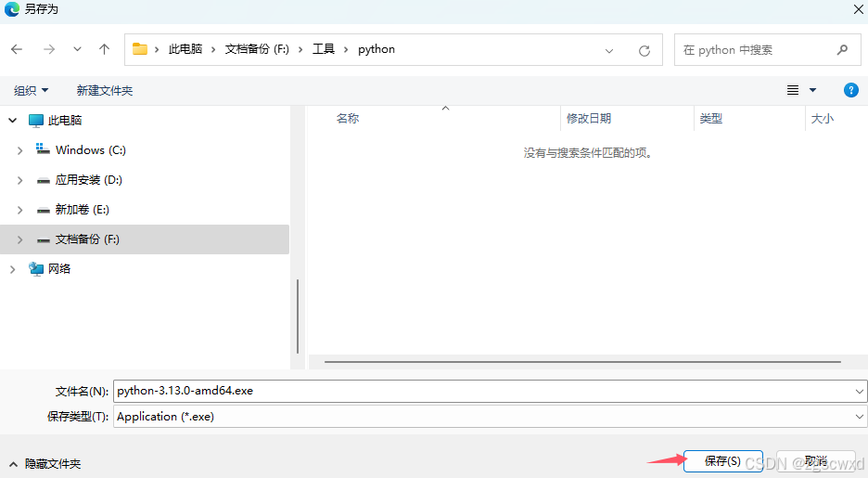Select 应用安装 (D:) in the tree
The width and height of the screenshot is (868, 478).
point(89,180)
